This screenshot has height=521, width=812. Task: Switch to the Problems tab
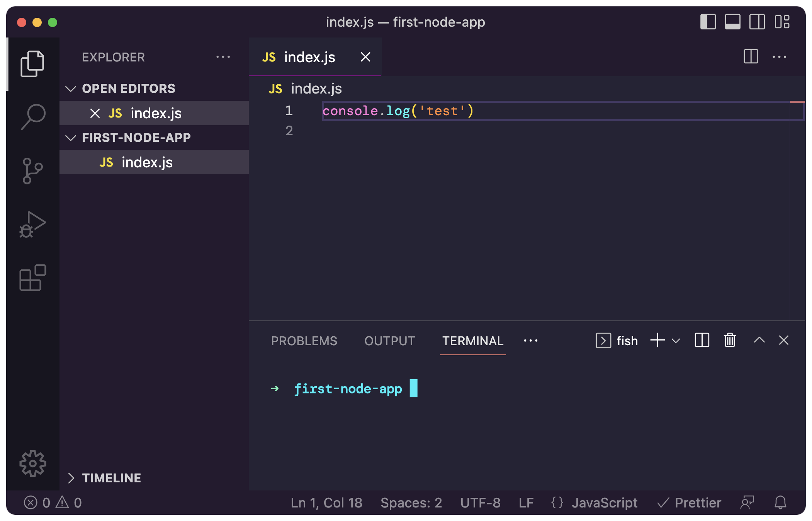point(304,341)
